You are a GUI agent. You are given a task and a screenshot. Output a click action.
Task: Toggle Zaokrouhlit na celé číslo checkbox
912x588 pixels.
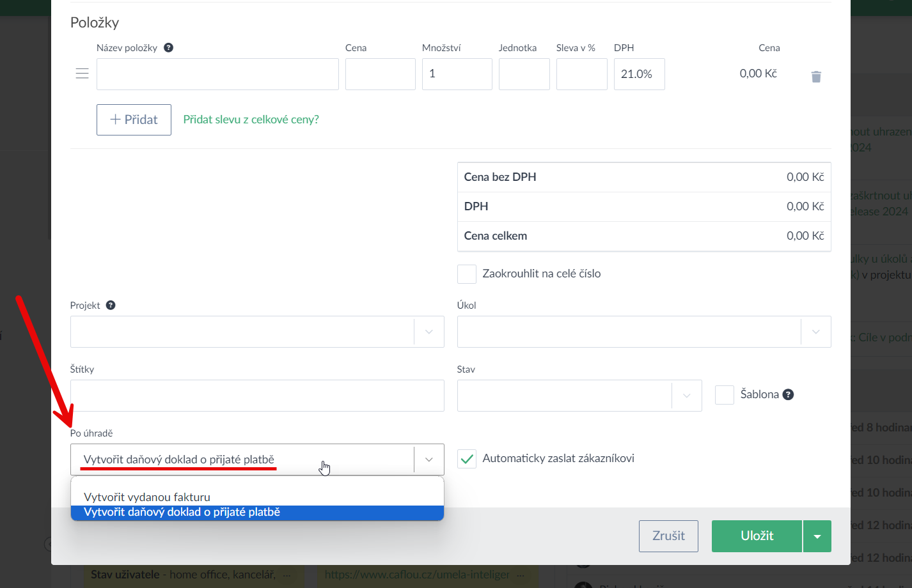coord(467,274)
